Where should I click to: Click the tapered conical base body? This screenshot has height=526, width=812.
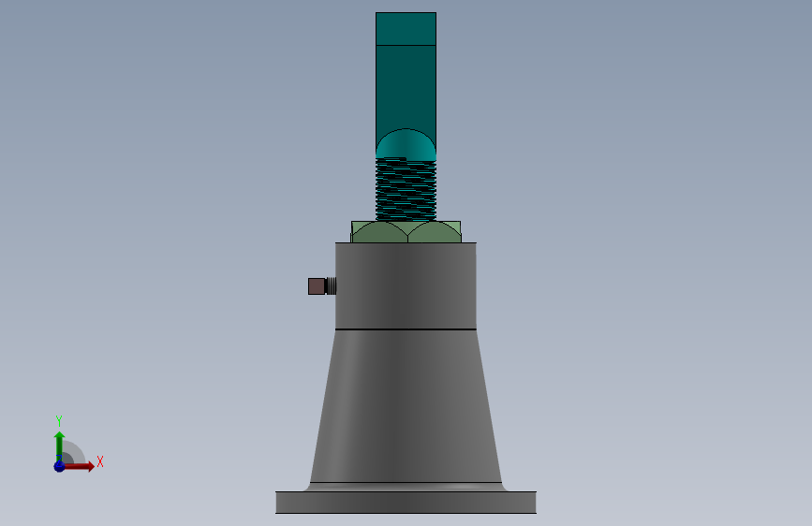point(406,406)
